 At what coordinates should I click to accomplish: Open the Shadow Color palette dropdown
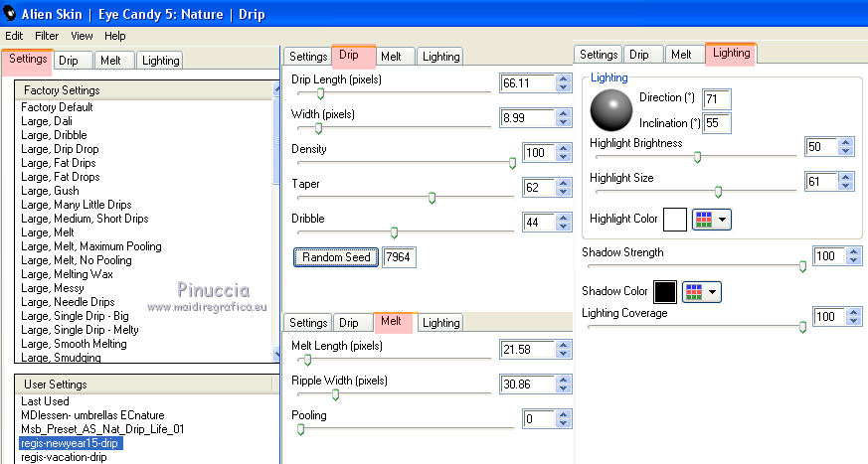pyautogui.click(x=701, y=291)
